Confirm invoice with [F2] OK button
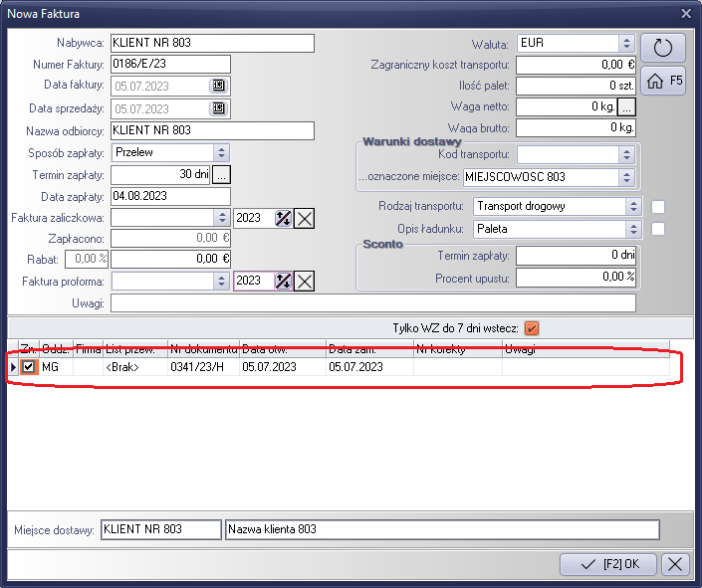The image size is (702, 588). tap(607, 564)
